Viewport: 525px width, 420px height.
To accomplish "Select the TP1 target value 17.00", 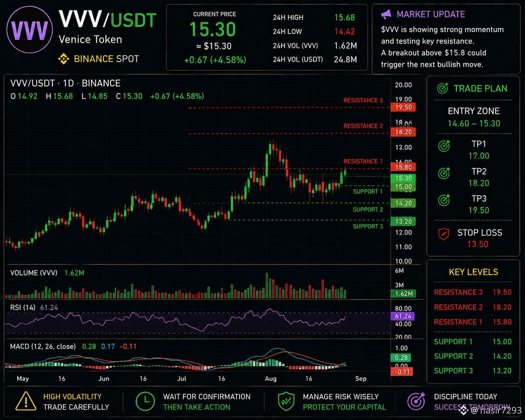I will tap(479, 156).
